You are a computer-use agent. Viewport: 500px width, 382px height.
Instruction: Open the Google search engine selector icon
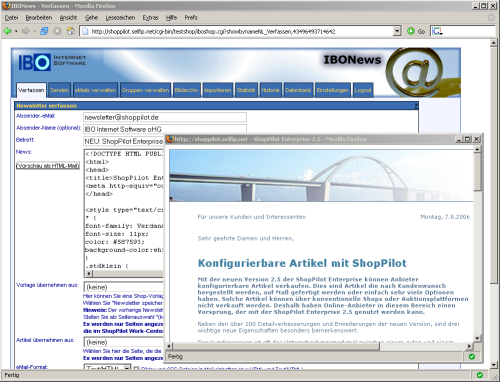tap(437, 31)
